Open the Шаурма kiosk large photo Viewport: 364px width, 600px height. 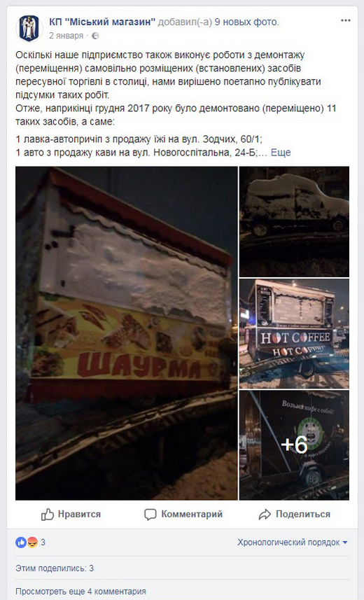(126, 333)
